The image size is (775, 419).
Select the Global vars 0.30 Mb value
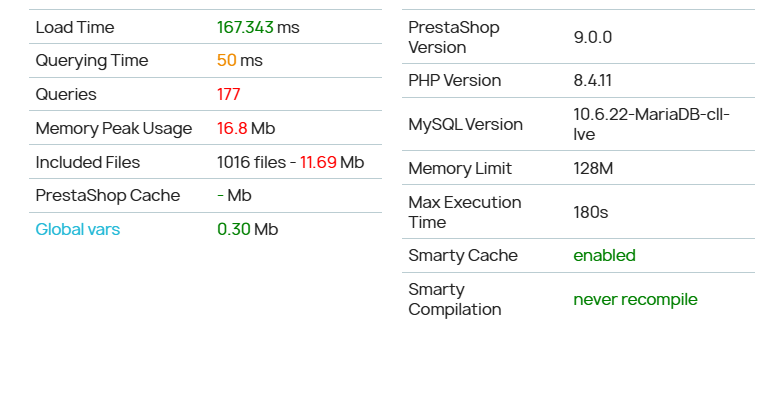pos(248,229)
